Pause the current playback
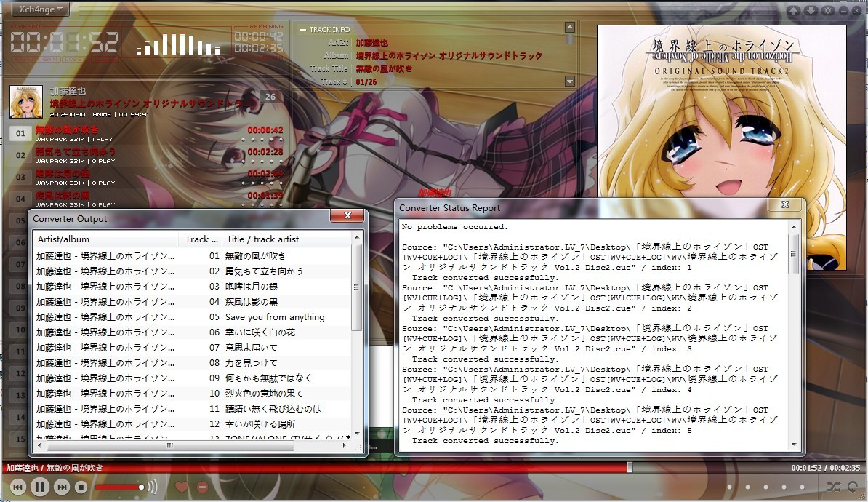The width and height of the screenshot is (868, 502). [x=39, y=487]
